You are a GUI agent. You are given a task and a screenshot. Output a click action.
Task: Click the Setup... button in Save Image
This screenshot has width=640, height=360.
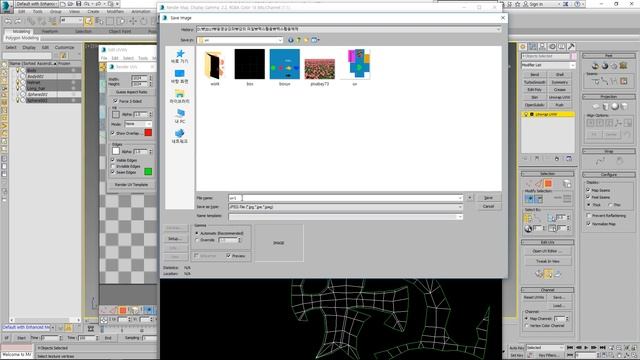coord(175,238)
